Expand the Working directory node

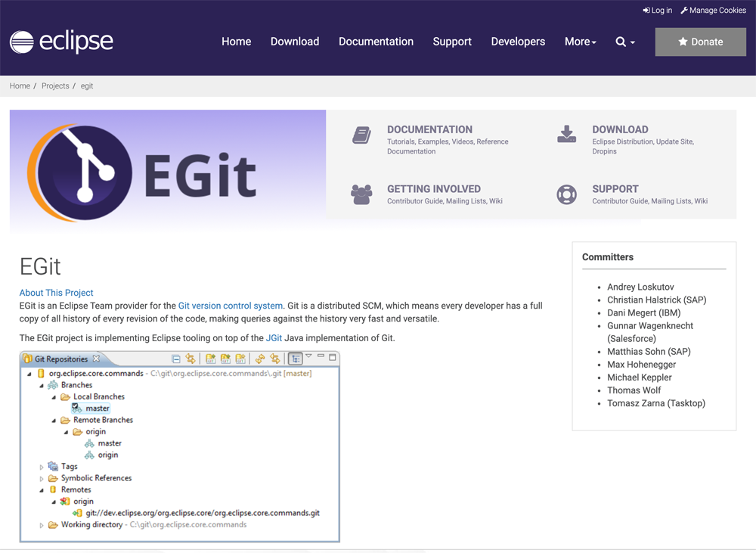tap(42, 525)
